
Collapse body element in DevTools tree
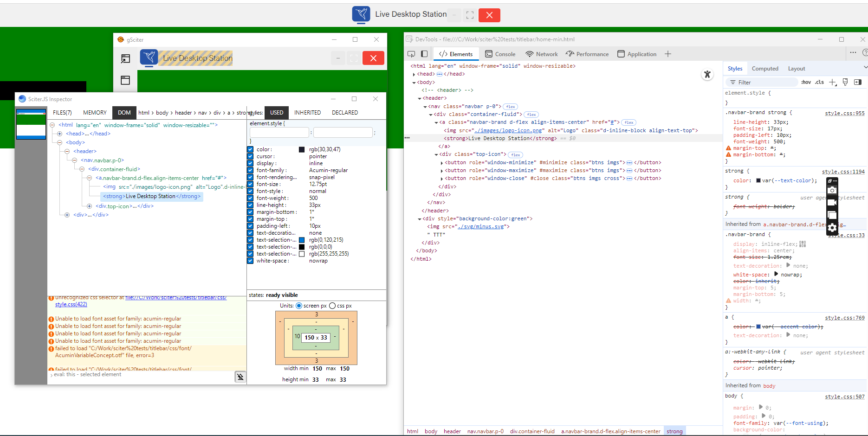414,83
